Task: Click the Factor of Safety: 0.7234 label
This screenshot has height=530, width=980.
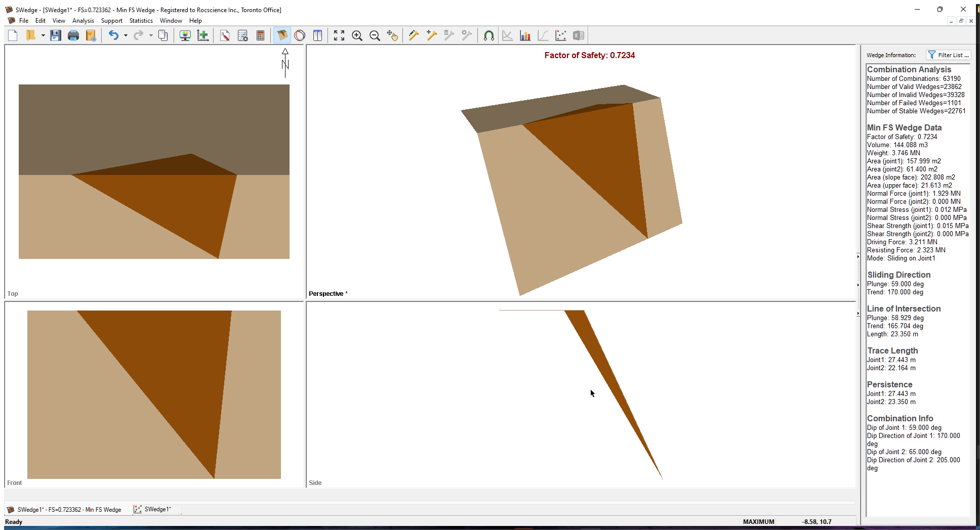Action: (x=590, y=56)
